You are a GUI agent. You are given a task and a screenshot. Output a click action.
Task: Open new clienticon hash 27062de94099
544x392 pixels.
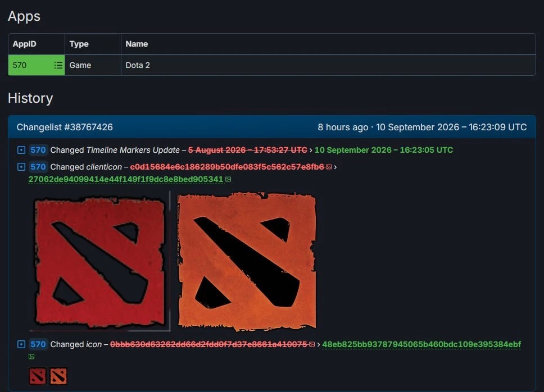[x=125, y=179]
